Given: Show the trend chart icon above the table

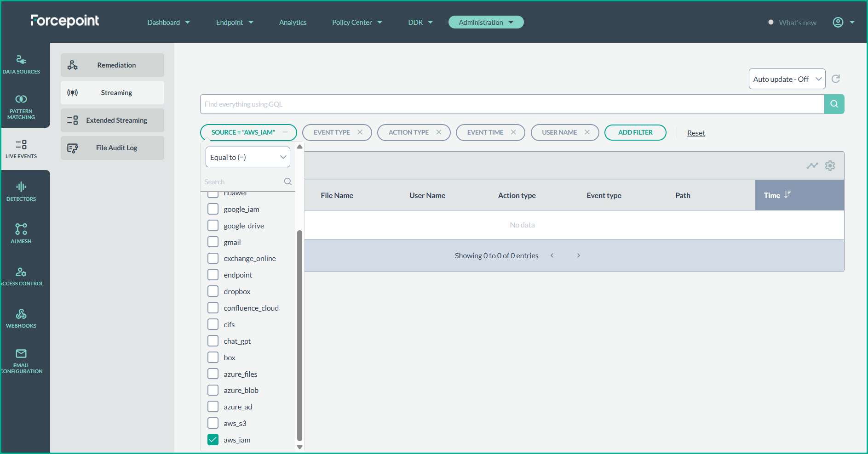Looking at the screenshot, I should click(812, 166).
